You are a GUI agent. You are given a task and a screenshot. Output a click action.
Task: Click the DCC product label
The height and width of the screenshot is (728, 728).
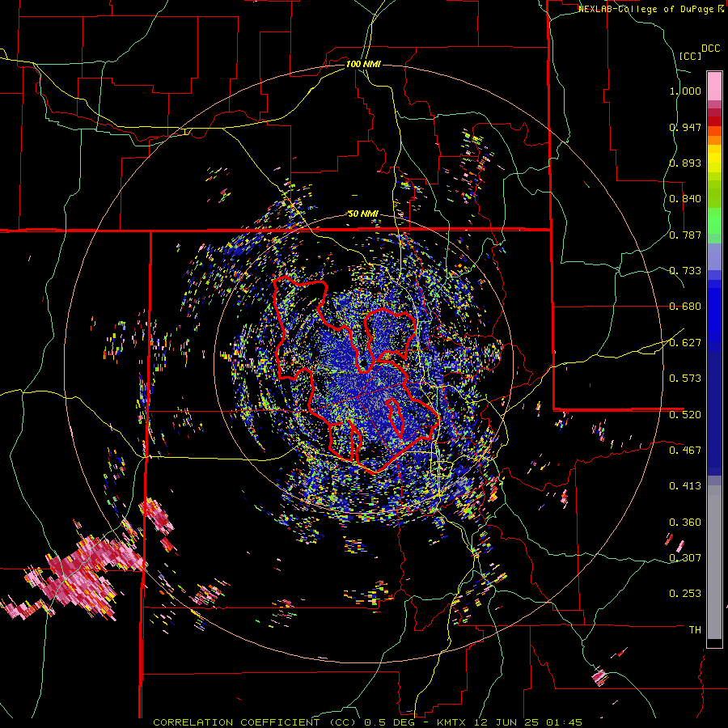tap(710, 49)
